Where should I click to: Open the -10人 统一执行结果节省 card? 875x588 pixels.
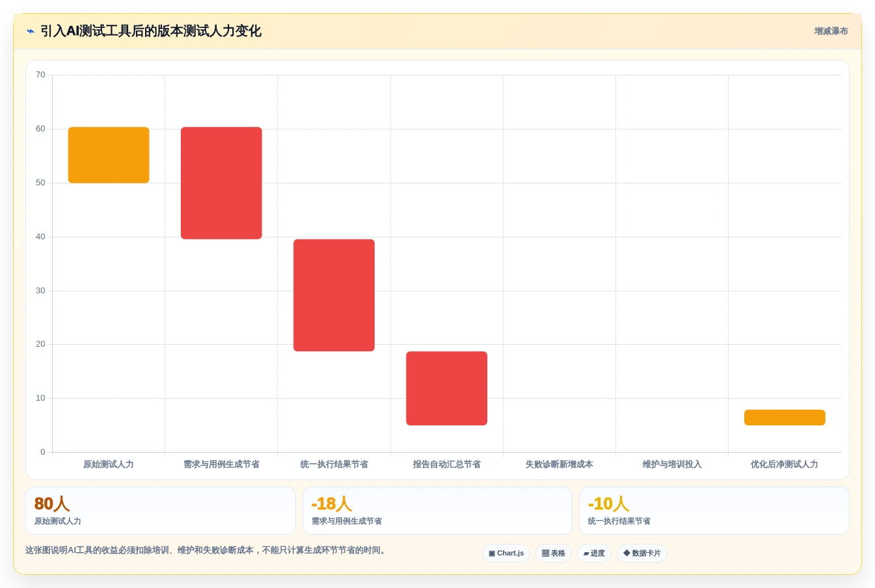[714, 511]
